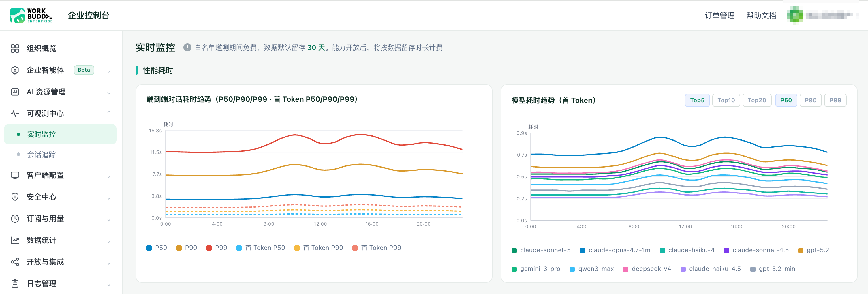
Task: Open 帮助文档 link
Action: click(761, 16)
